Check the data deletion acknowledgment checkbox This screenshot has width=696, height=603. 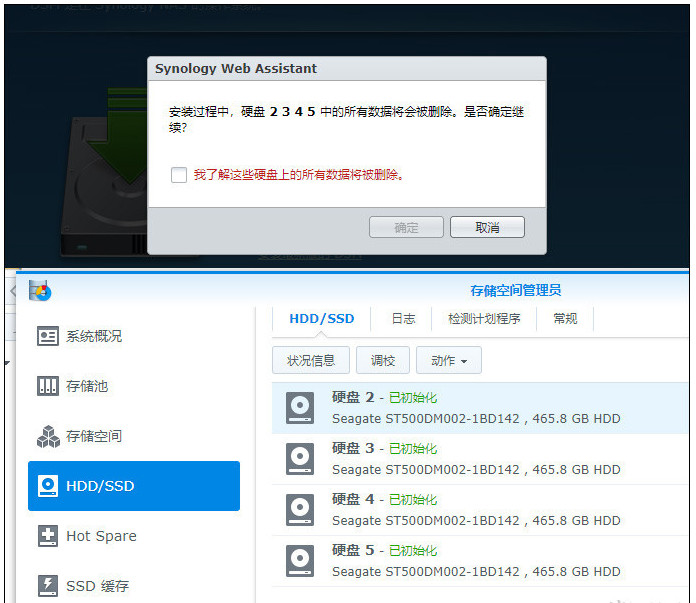179,175
